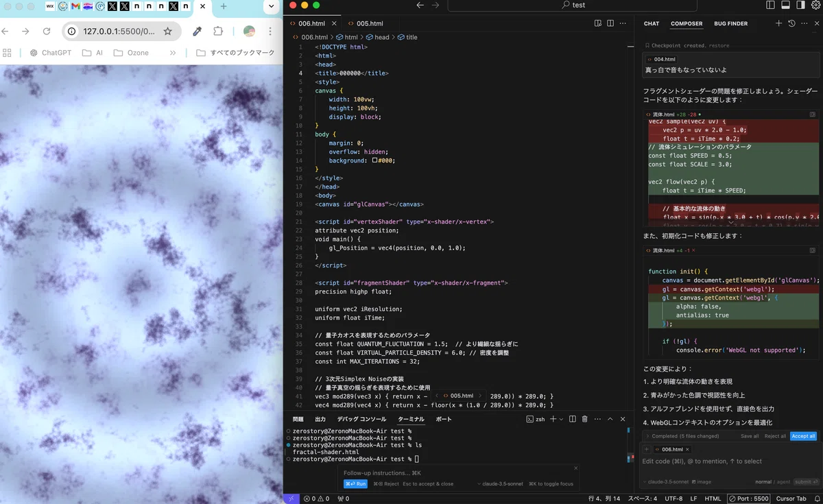Add context with plus in composer input
This screenshot has width=823, height=504.
pyautogui.click(x=646, y=449)
